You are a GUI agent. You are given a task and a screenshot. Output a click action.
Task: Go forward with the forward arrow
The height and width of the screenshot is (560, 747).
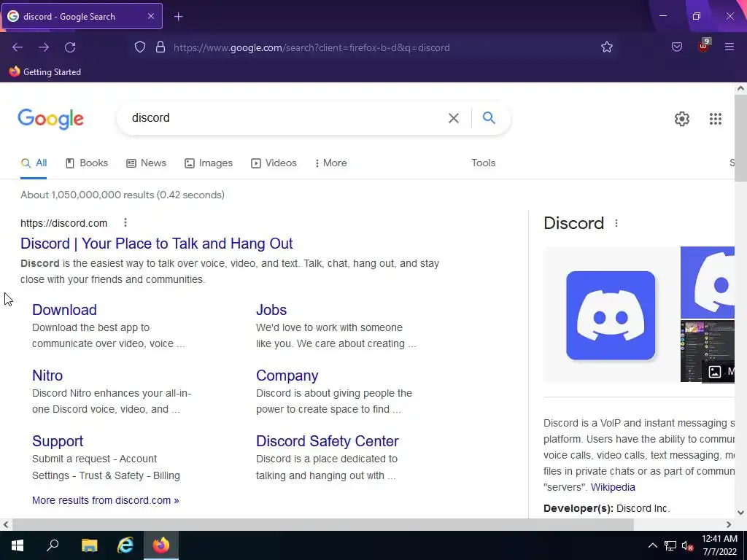tap(44, 47)
